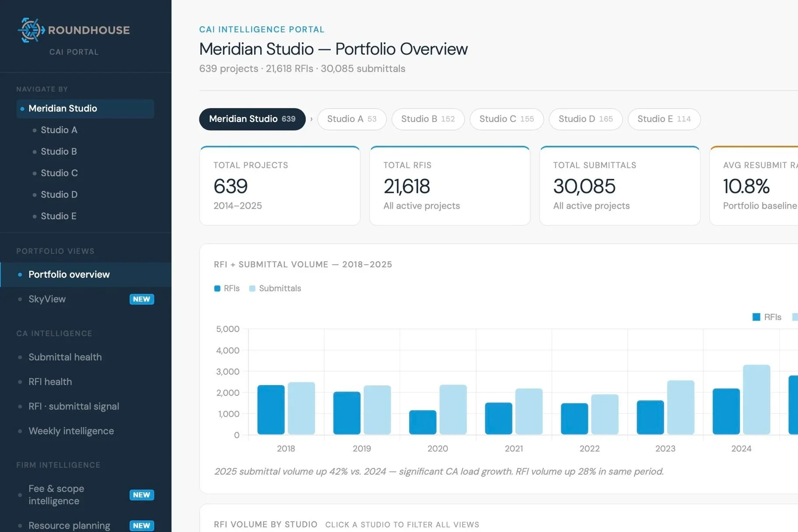Open Resource planning page
This screenshot has height=532, width=798.
click(x=69, y=525)
